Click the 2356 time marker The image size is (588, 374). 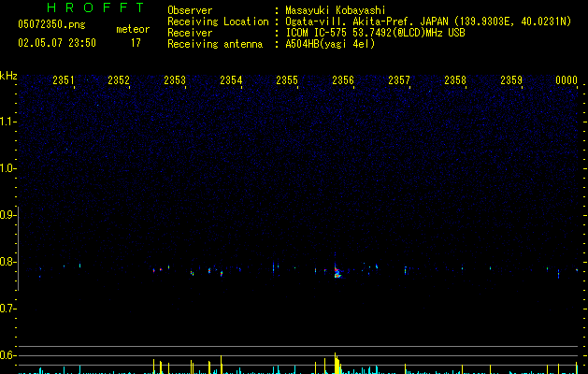[343, 80]
